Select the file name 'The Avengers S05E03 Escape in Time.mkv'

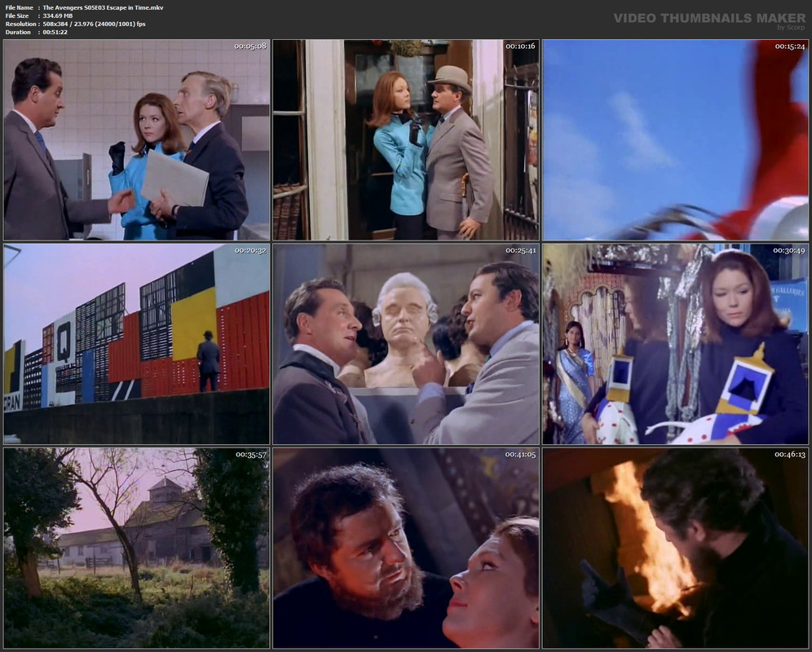tap(103, 7)
